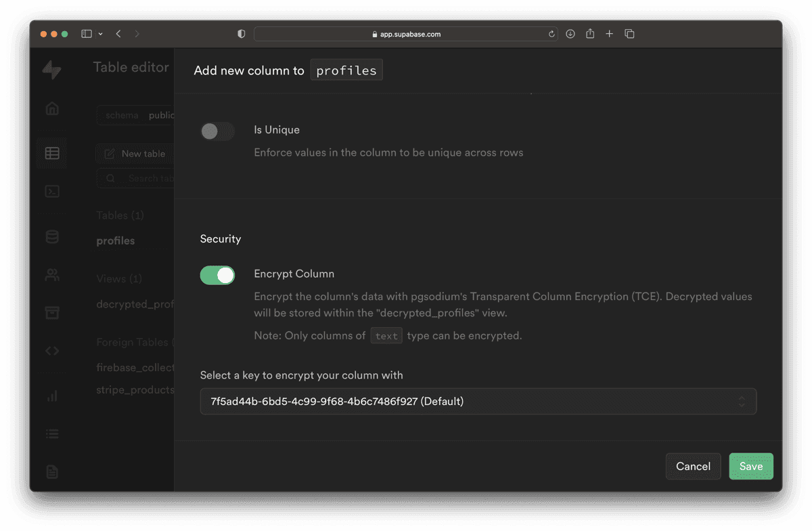The width and height of the screenshot is (812, 531).
Task: Enable the Is Unique toggle
Action: pyautogui.click(x=217, y=131)
